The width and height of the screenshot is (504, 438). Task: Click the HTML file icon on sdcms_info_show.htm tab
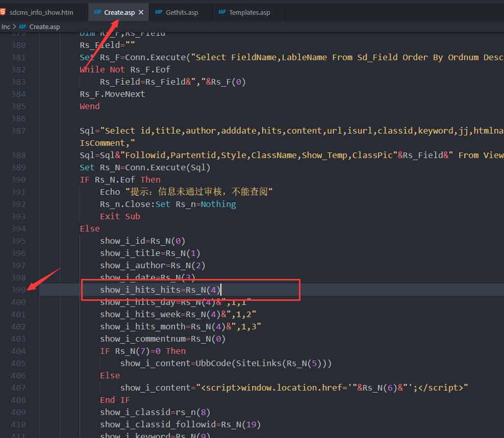3,12
